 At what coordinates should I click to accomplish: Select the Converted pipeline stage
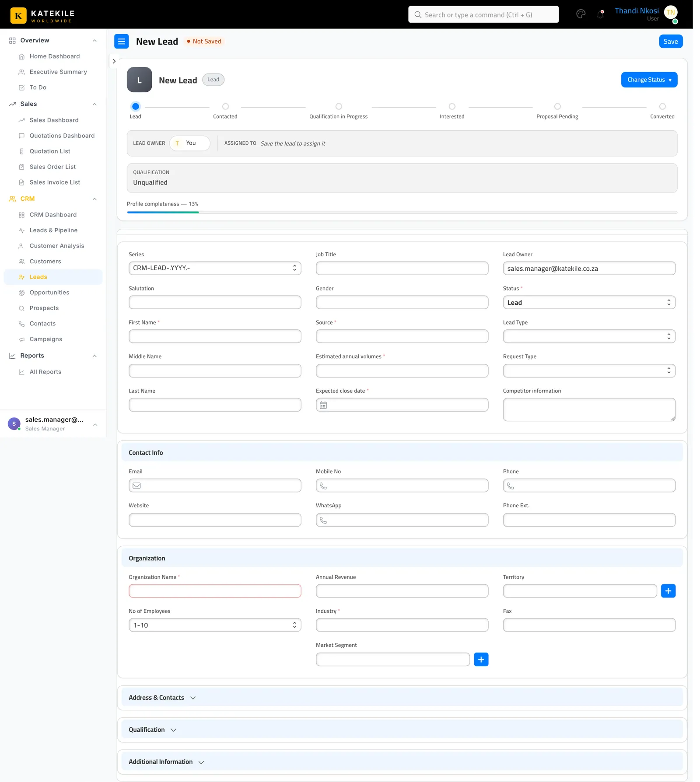[x=662, y=111]
